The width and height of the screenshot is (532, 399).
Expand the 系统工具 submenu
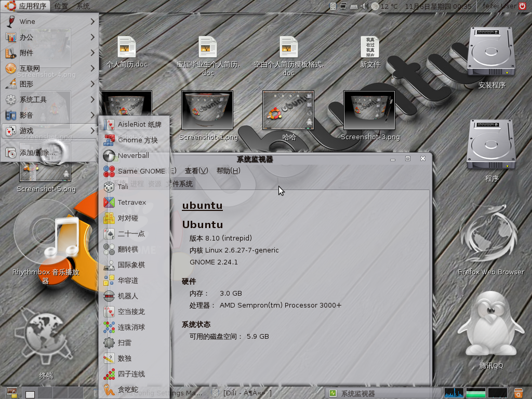(x=50, y=99)
